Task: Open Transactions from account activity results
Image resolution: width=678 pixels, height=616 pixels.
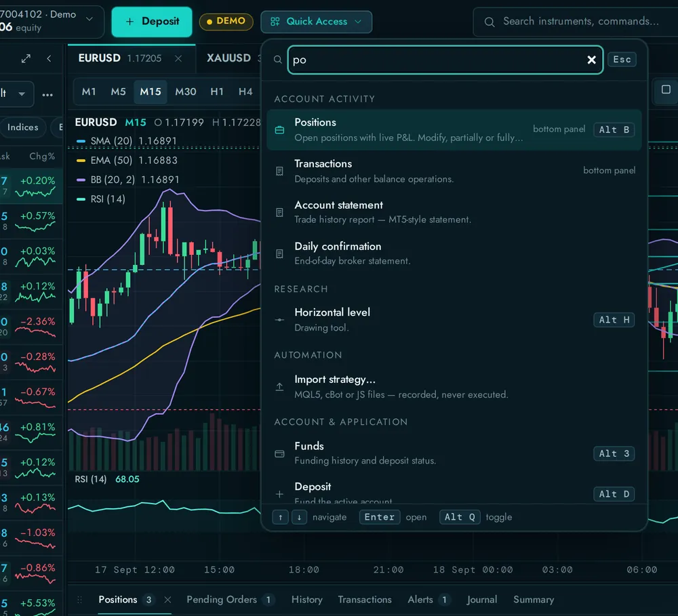Action: (x=454, y=171)
